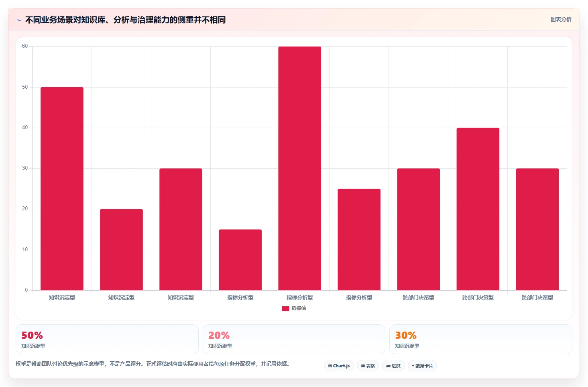
Task: Click y-axis tick label 20
Action: coord(25,209)
